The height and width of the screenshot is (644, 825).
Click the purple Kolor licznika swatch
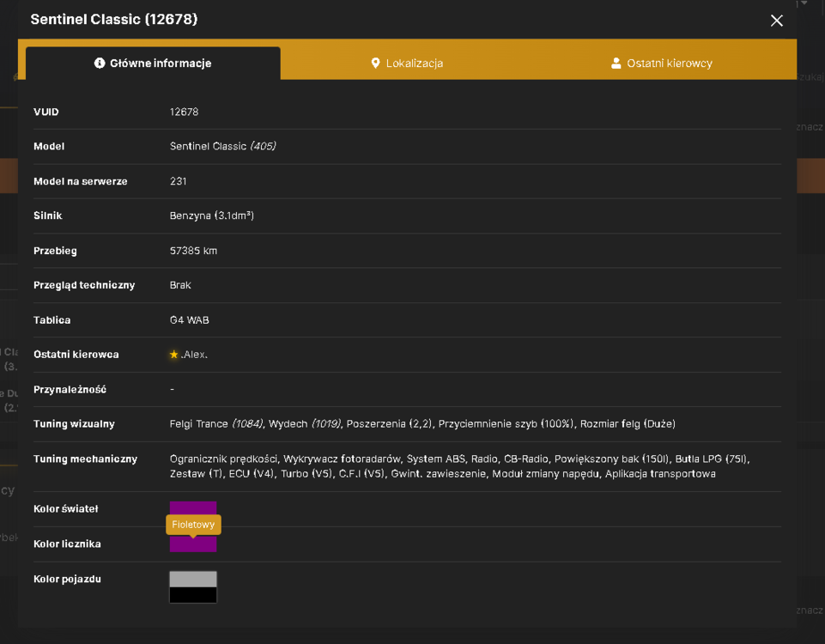pyautogui.click(x=193, y=544)
